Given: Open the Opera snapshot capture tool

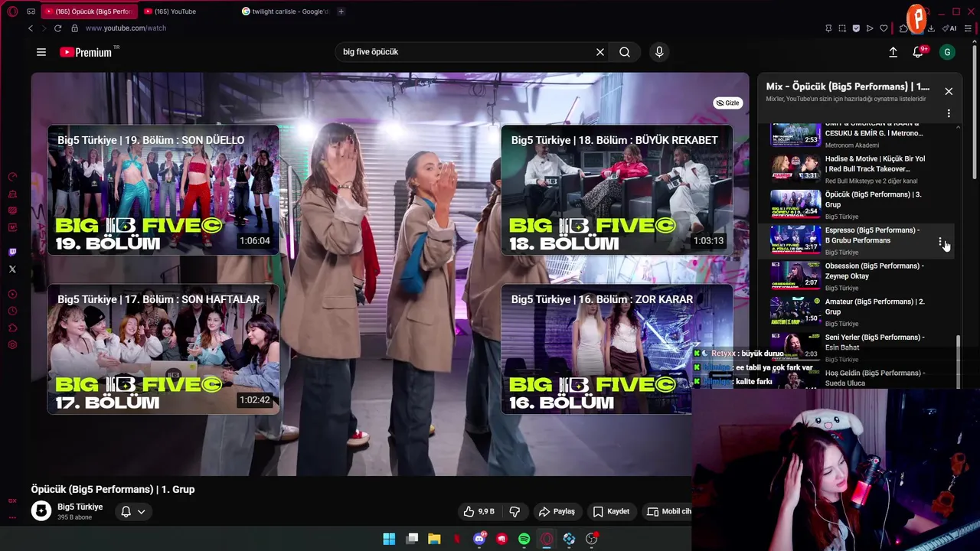Looking at the screenshot, I should coord(842,28).
